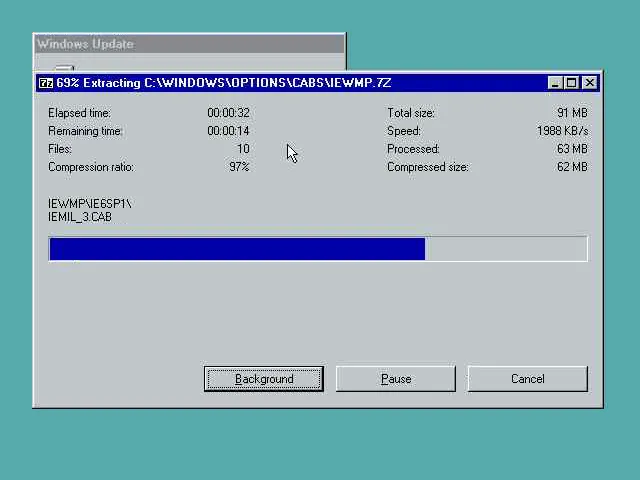Click the 7z icon in the title bar
The width and height of the screenshot is (640, 480).
tap(46, 83)
